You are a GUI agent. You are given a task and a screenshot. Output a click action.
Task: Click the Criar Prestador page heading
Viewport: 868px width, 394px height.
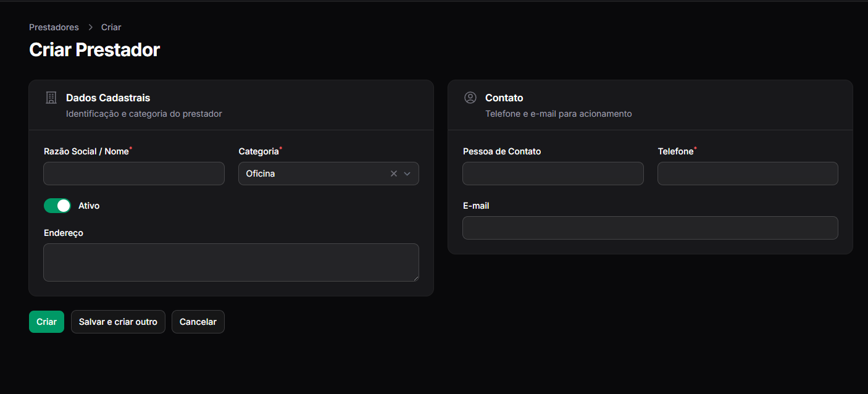coord(94,50)
